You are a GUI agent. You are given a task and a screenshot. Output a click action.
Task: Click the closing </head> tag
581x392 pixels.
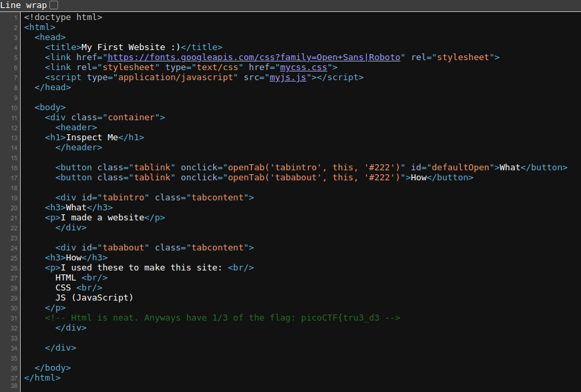[52, 87]
